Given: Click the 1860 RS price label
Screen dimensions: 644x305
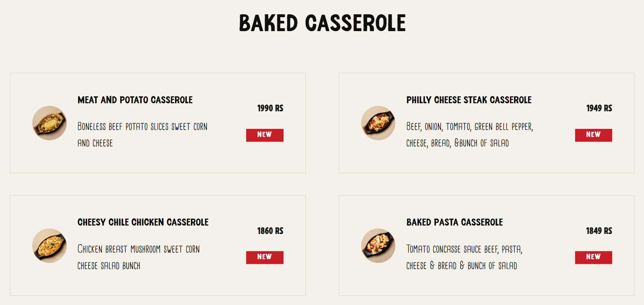Looking at the screenshot, I should pos(270,231).
